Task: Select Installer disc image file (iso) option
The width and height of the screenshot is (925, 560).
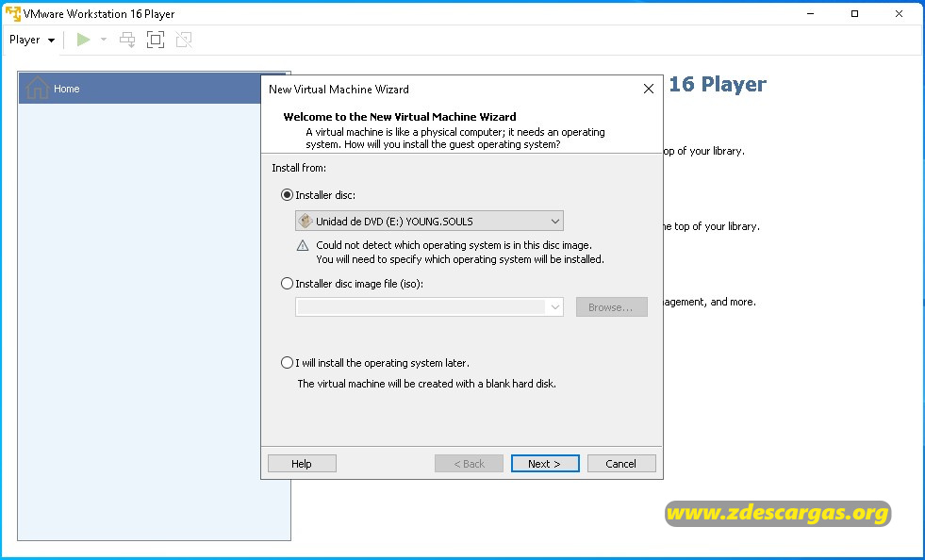Action: tap(287, 284)
